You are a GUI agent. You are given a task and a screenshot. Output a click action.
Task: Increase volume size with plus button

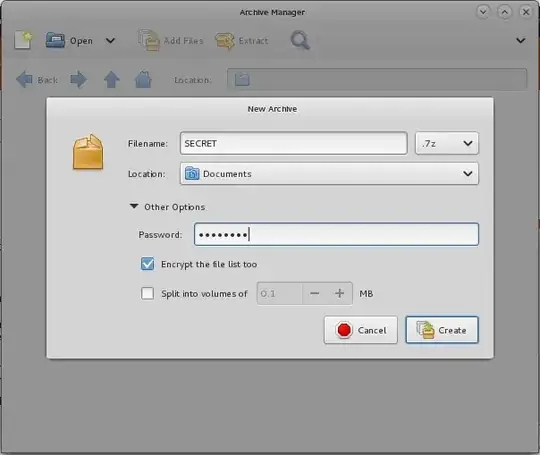(340, 293)
